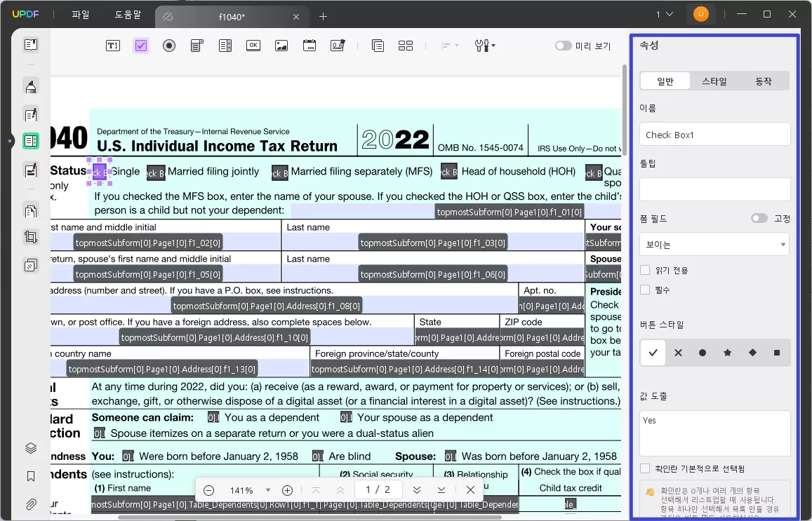Screen dimensions: 812x521
Task: Toggle the 미리 보기 preview switch
Action: pyautogui.click(x=564, y=46)
